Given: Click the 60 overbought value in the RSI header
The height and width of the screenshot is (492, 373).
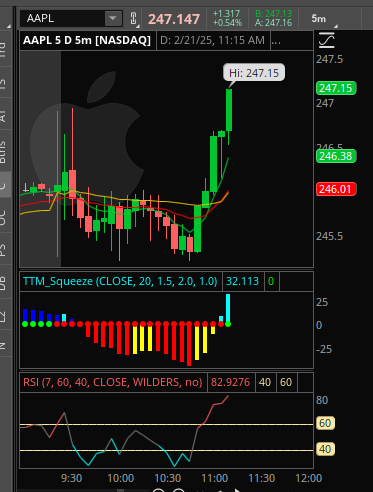Looking at the screenshot, I should pos(286,382).
